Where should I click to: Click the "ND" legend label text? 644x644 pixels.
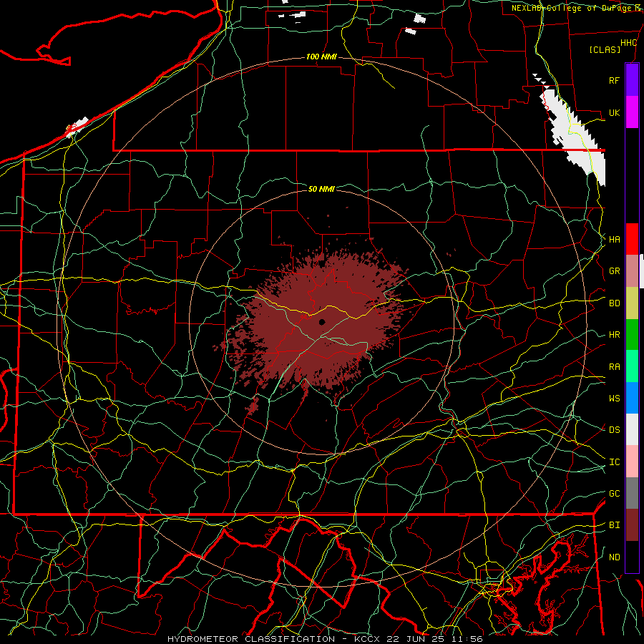click(x=614, y=557)
